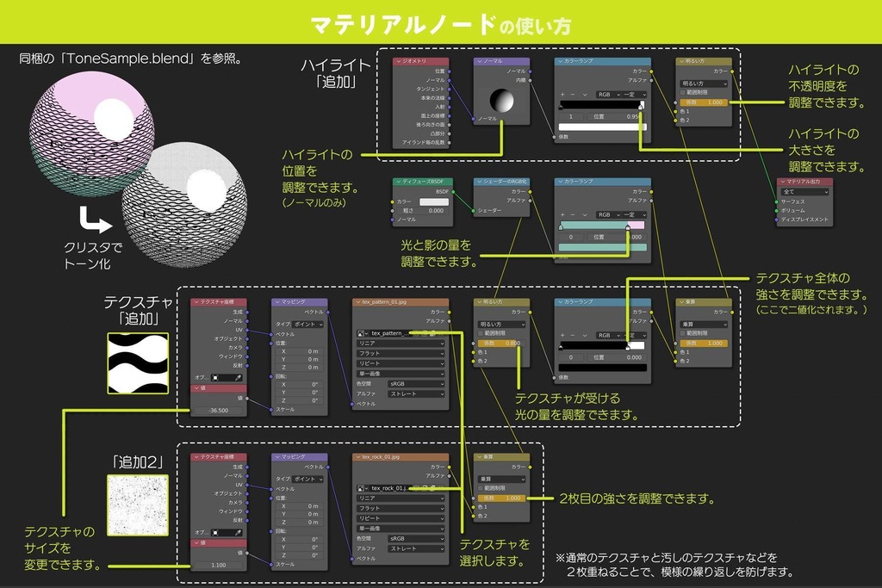Open the ポイント type dropdown in マッピング node

click(307, 325)
